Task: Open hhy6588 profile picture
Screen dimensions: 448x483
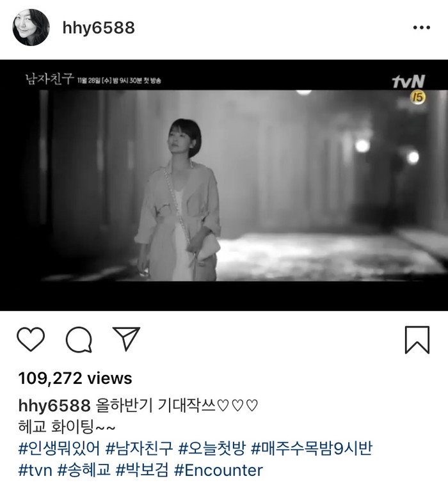Action: tap(31, 28)
